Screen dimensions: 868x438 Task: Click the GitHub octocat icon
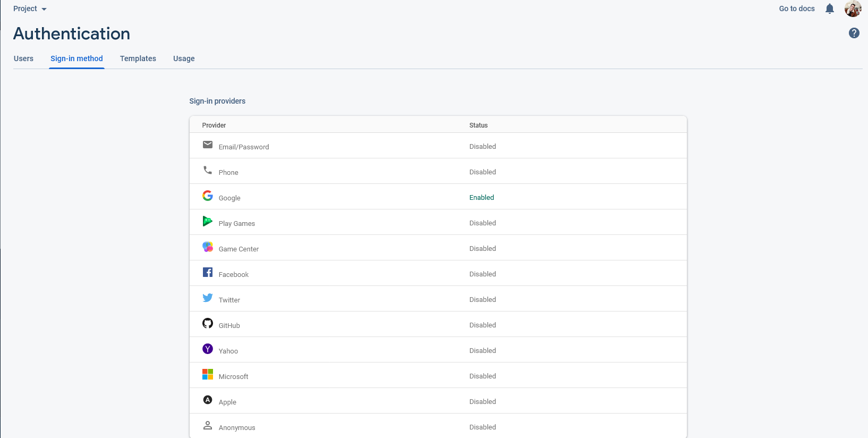click(208, 323)
